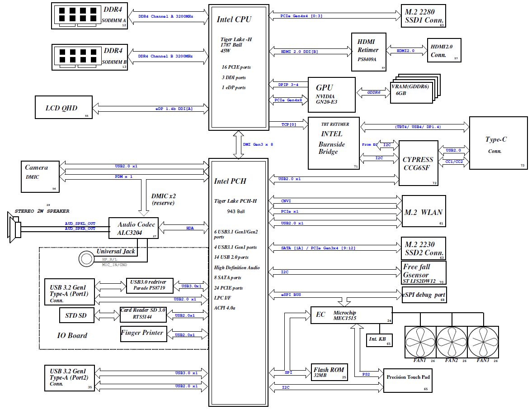Click the Universal Jack circle symbol
Screen dimensions: 532x410
86,259
